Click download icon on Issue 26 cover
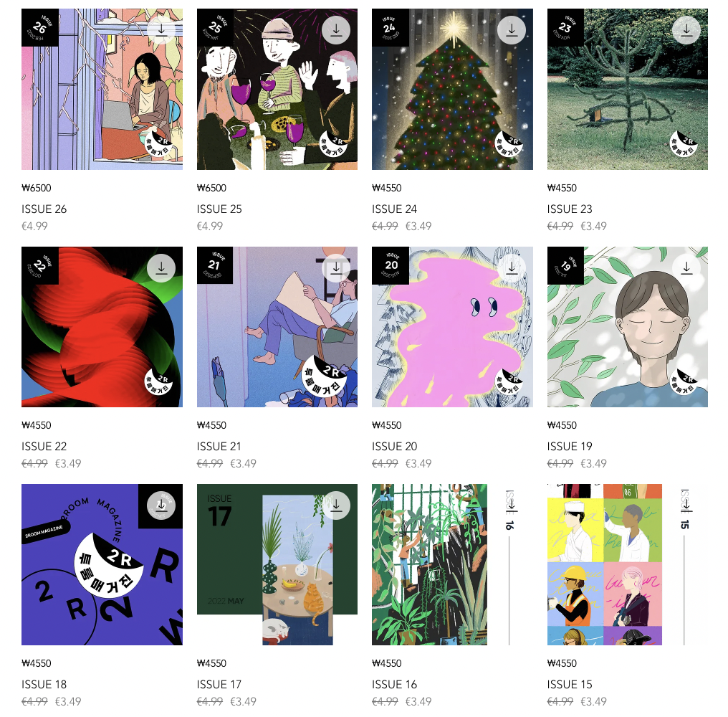The width and height of the screenshot is (728, 717). (x=161, y=30)
